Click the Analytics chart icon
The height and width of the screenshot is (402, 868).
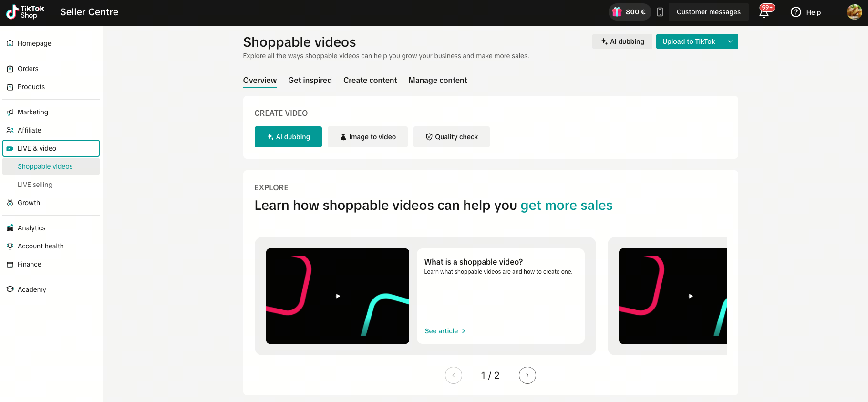click(10, 228)
